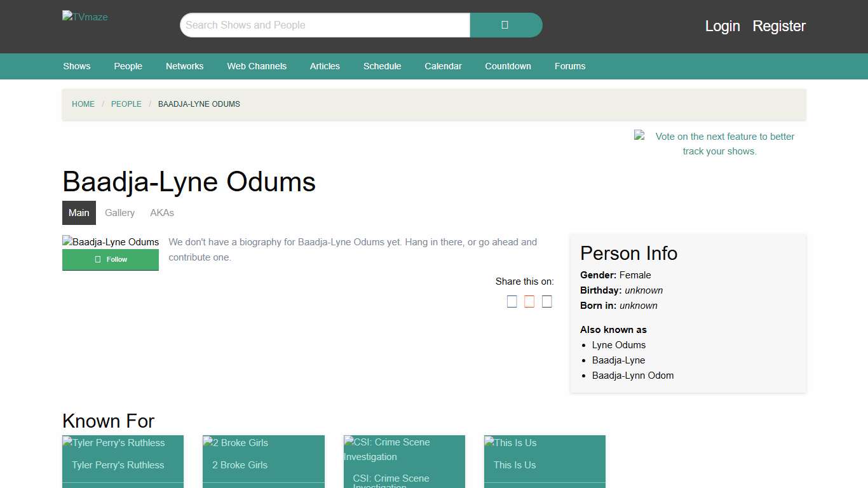The width and height of the screenshot is (868, 488).
Task: Open the Schedule navigation item
Action: pos(382,66)
